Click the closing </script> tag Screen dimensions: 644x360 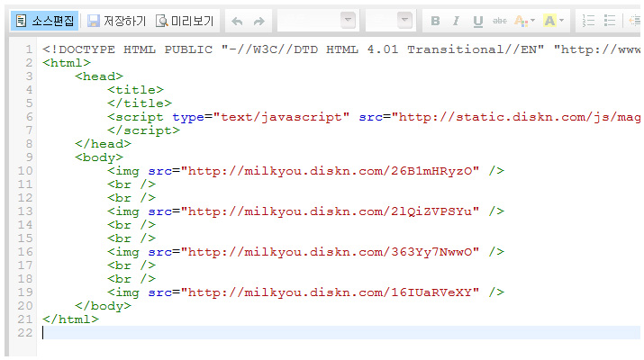144,130
